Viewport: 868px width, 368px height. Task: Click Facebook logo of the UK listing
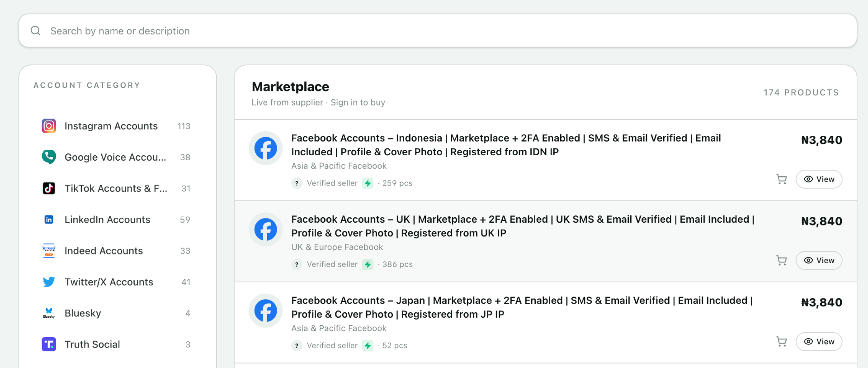point(266,229)
